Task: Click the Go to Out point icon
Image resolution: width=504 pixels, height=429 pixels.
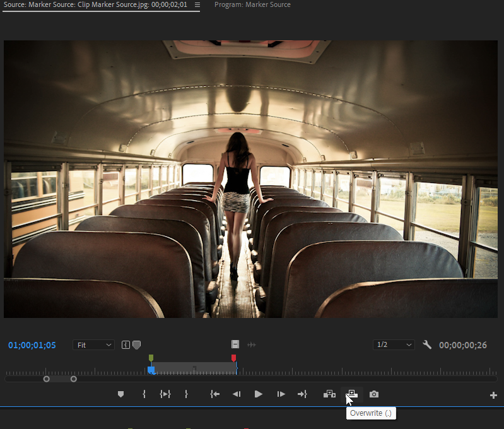Action: [302, 394]
